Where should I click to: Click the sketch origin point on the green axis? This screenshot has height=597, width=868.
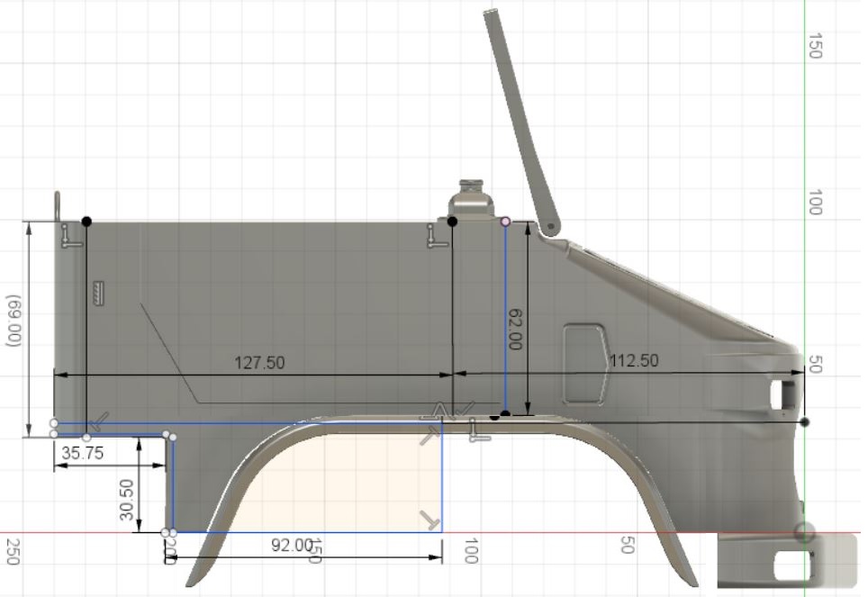tap(804, 533)
